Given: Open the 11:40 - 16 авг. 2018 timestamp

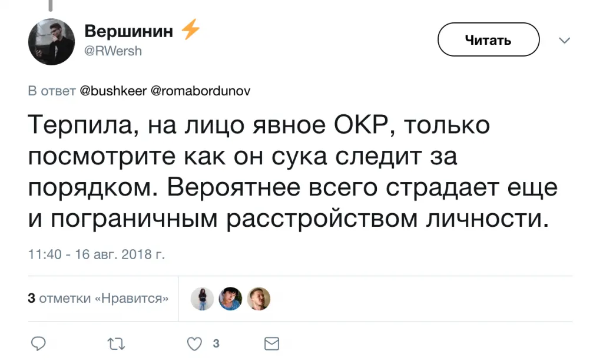Looking at the screenshot, I should (97, 254).
